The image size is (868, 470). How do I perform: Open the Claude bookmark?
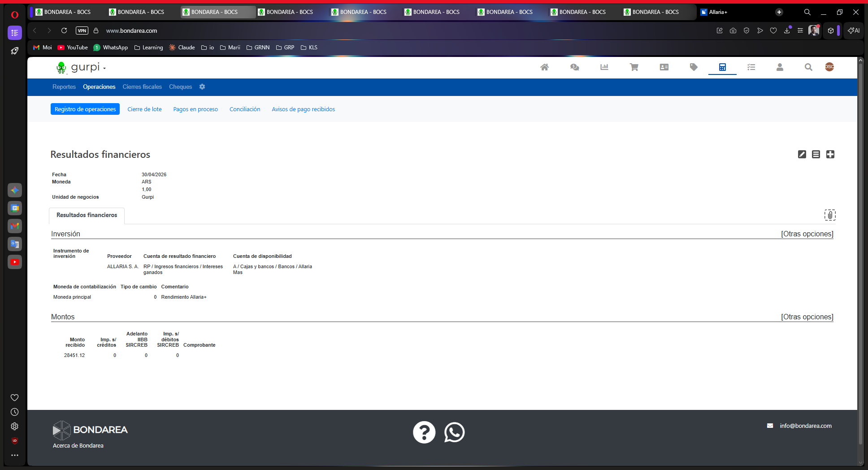point(182,48)
